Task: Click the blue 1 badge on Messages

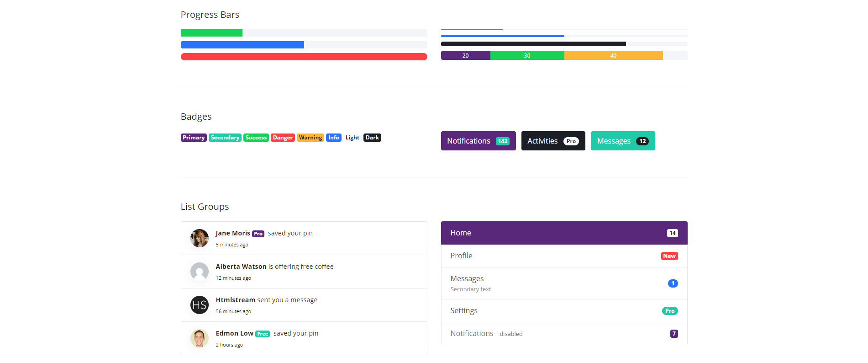Action: pyautogui.click(x=673, y=283)
